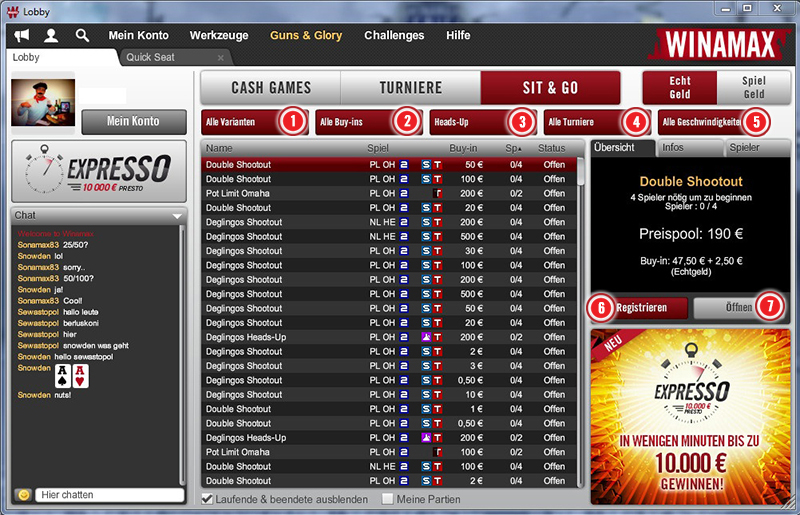Switch to Echt Geld mode
Viewport: 800px width, 515px height.
tap(680, 88)
